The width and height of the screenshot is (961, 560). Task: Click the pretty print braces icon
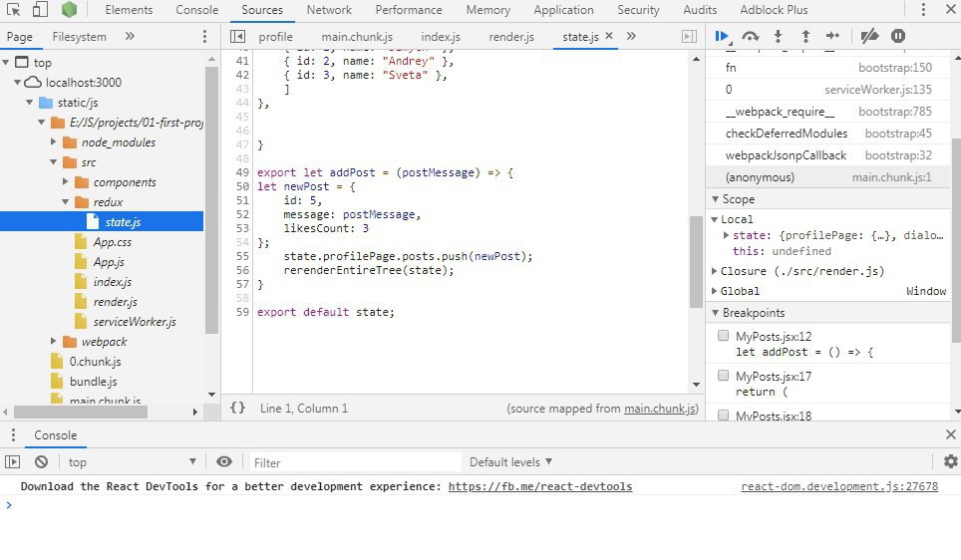pos(237,408)
